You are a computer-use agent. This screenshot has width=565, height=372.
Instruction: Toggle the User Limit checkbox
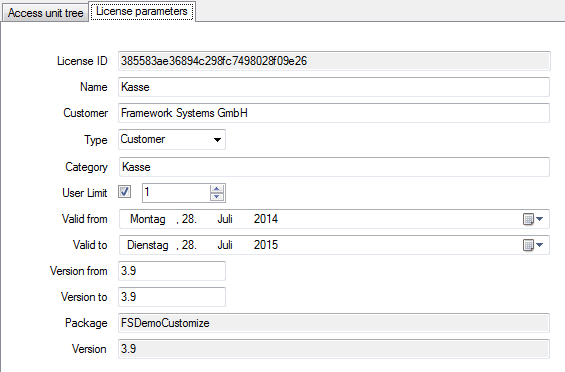[x=124, y=192]
